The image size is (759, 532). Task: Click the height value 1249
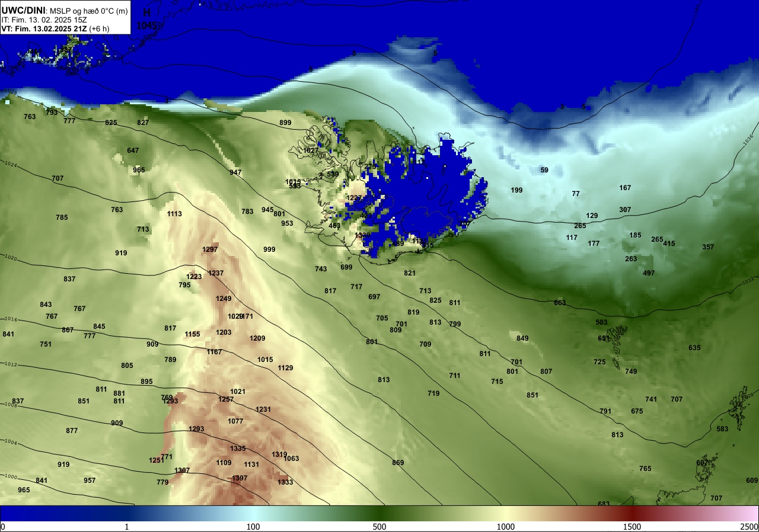(224, 299)
